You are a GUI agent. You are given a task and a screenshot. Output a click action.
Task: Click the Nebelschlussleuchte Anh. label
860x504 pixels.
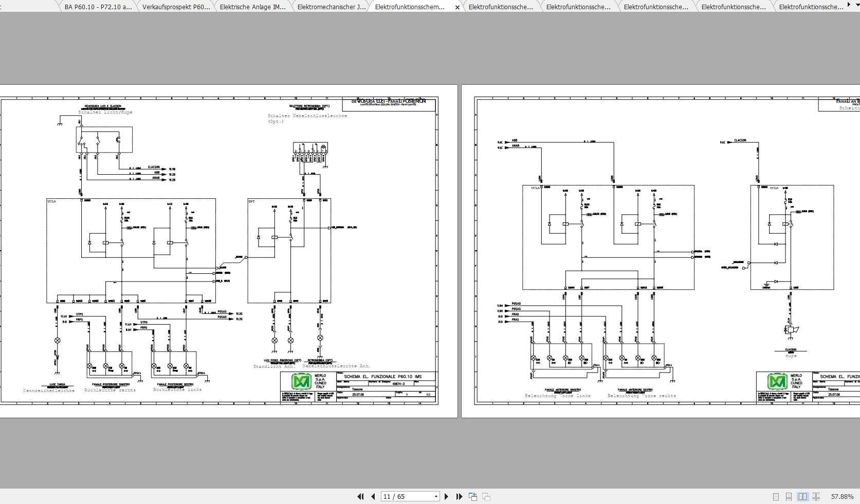336,366
